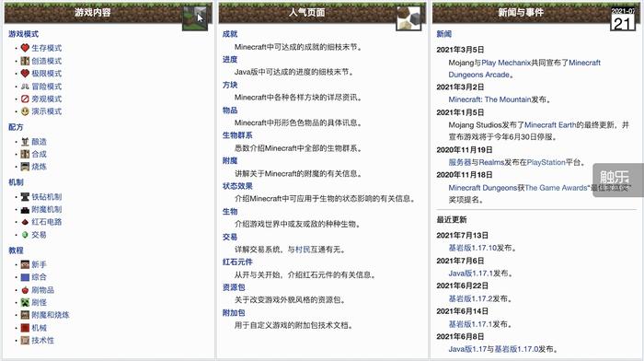Open the 进度 link
Viewport: 644px width, 361px height.
point(230,60)
